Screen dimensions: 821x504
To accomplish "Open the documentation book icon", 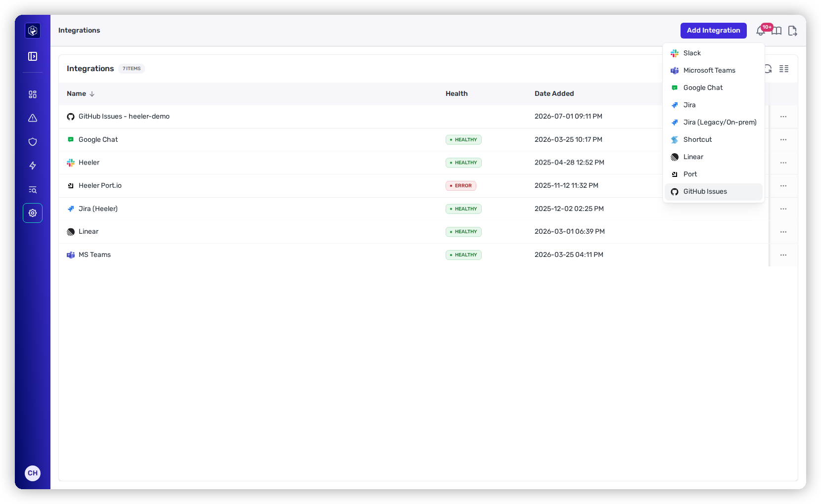I will pyautogui.click(x=776, y=31).
